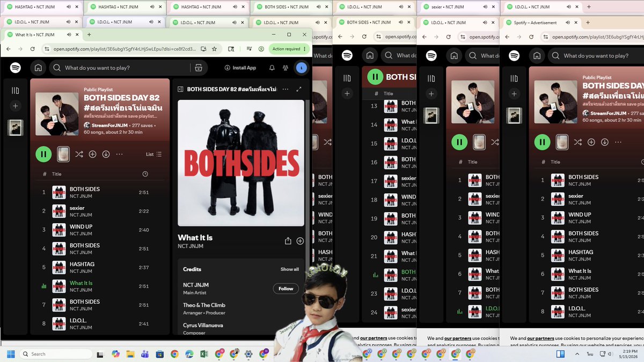This screenshot has height=362, width=644.
Task: Play WIND UP track 3 in the front window
Action: (99, 230)
